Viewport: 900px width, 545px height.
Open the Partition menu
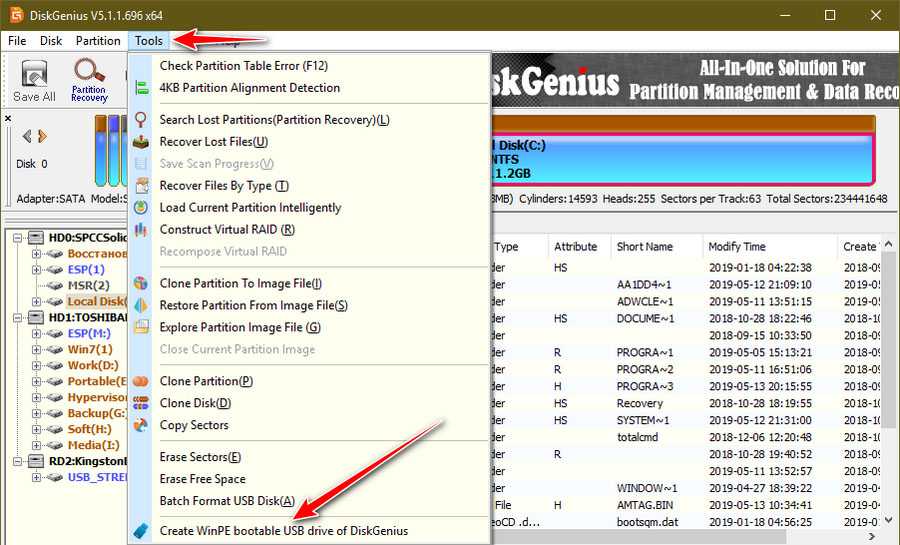click(98, 41)
